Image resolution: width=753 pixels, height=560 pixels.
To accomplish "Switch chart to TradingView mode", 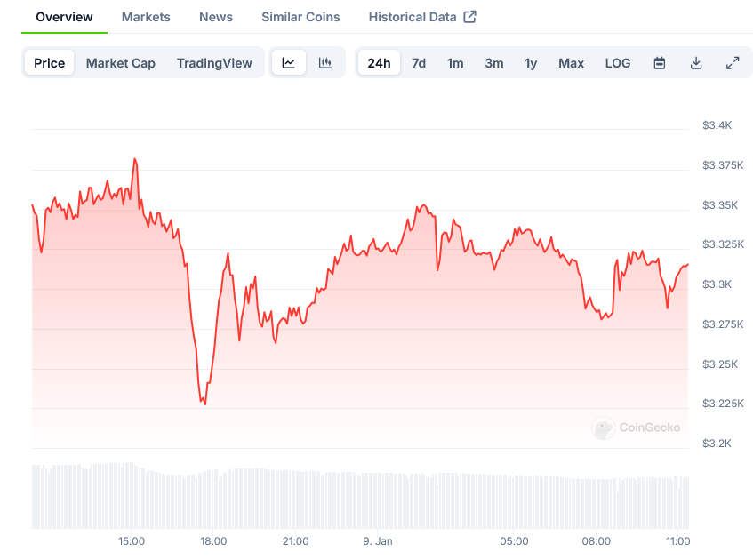I will pos(214,63).
